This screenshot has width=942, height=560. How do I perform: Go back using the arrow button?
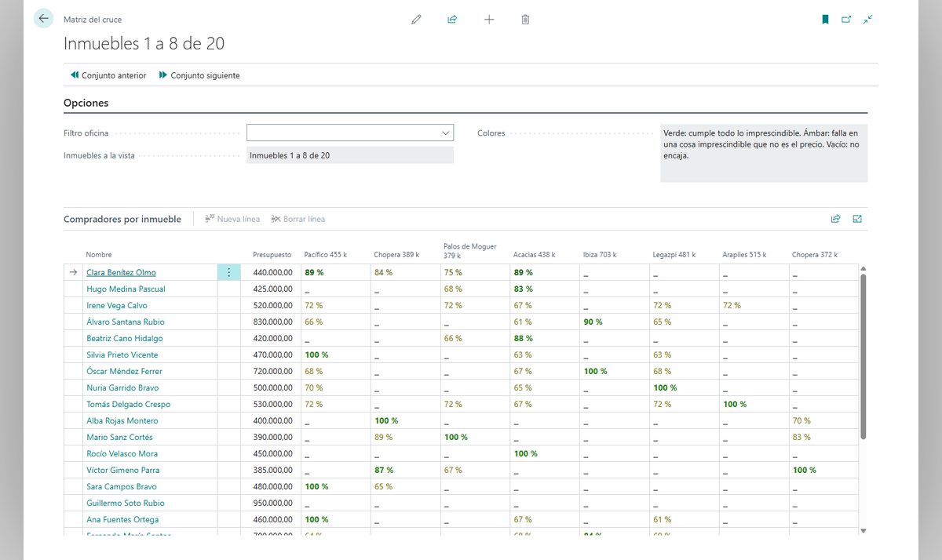[x=43, y=19]
